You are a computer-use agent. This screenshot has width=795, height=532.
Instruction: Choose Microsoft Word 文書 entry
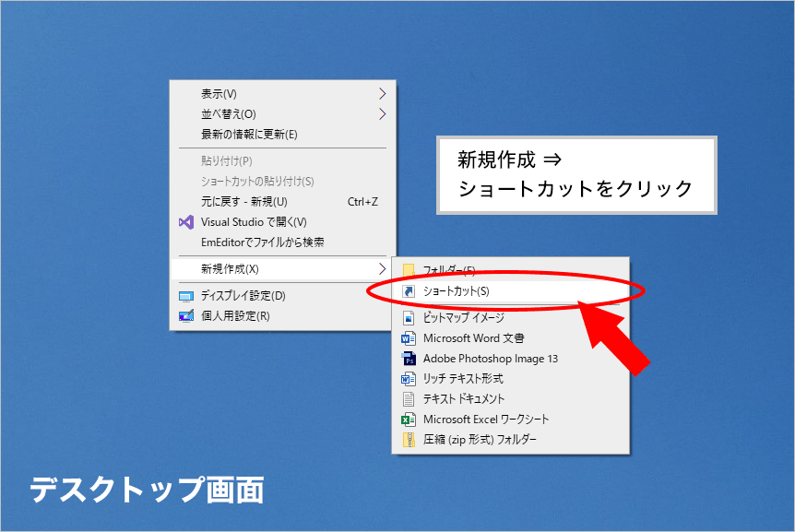pyautogui.click(x=511, y=338)
